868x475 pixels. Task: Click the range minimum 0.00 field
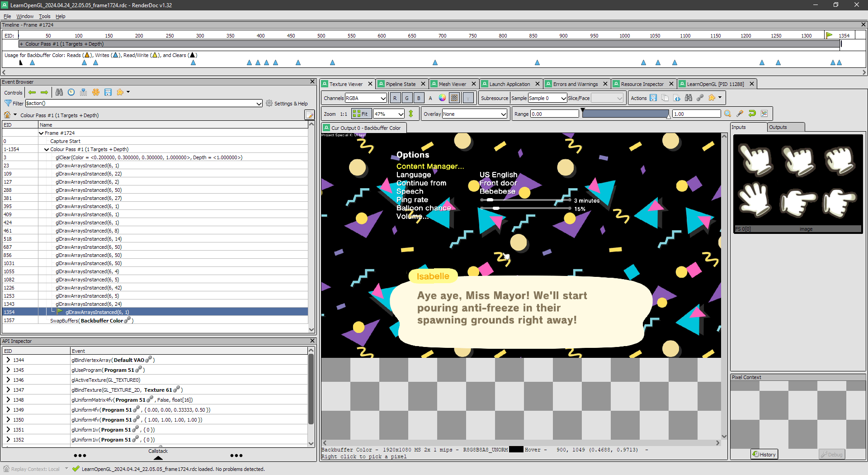pyautogui.click(x=554, y=114)
